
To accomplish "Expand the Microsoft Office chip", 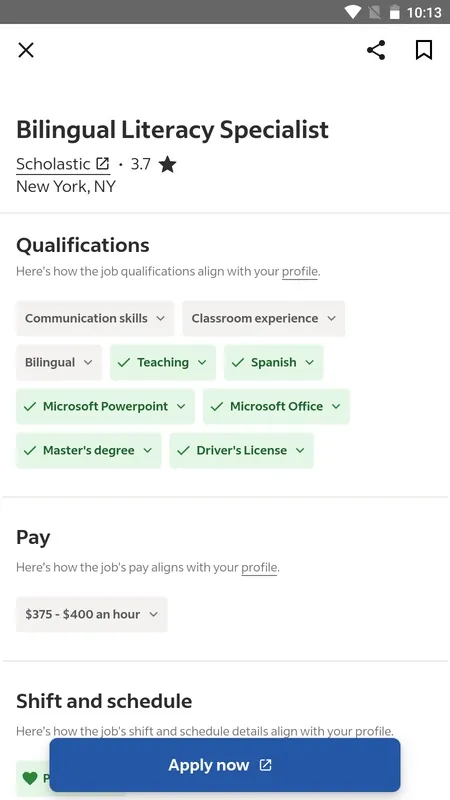I will [277, 406].
